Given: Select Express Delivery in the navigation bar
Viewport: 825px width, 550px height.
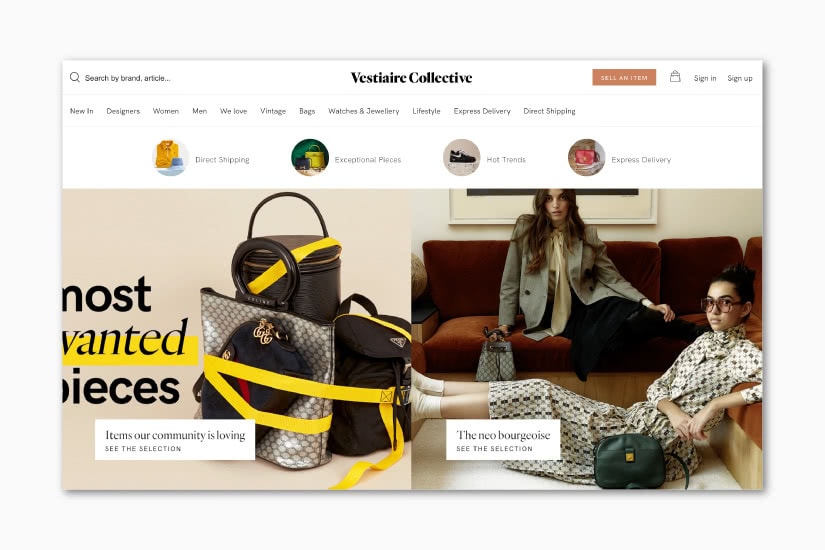Looking at the screenshot, I should (482, 111).
